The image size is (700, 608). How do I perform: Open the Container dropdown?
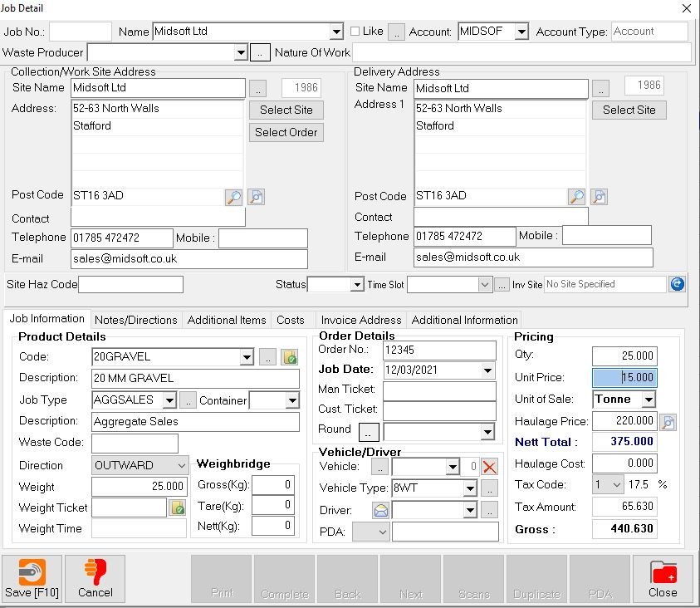pyautogui.click(x=292, y=400)
